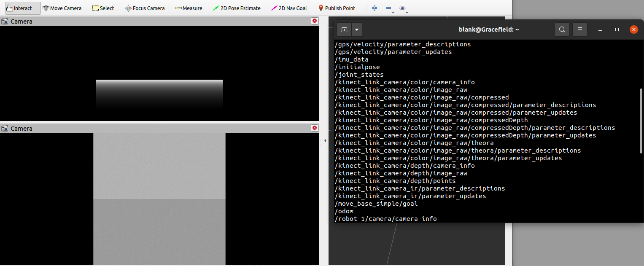The width and height of the screenshot is (644, 266).
Task: Click the /gps/velocity/parameter_descriptions line
Action: pyautogui.click(x=402, y=44)
